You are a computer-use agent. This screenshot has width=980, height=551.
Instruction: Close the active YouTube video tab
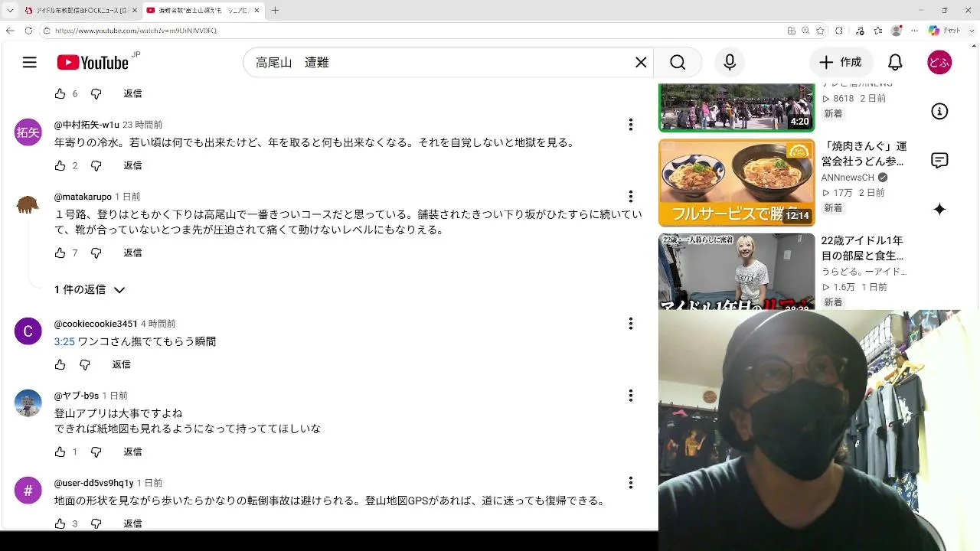(257, 10)
